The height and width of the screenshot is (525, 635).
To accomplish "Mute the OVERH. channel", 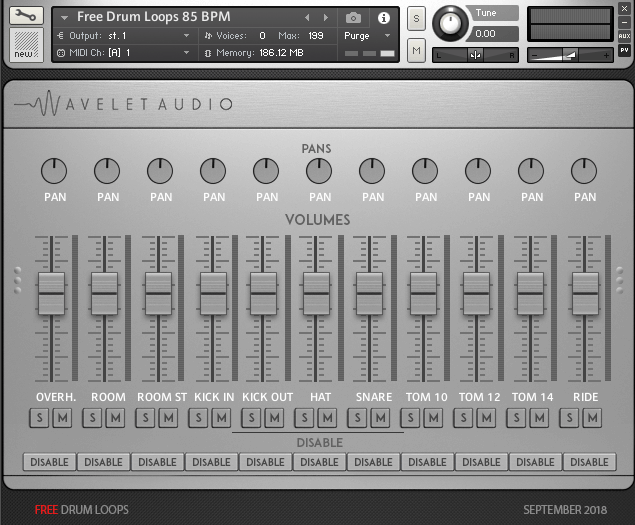I will [62, 418].
